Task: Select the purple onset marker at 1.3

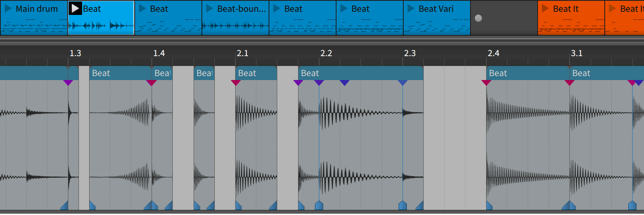Action: click(x=68, y=83)
